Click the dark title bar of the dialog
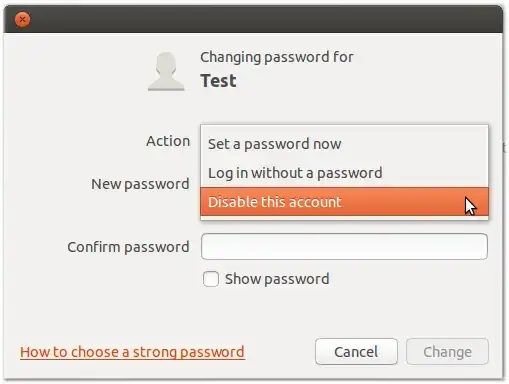Viewport: 509px width, 384px height. pyautogui.click(x=253, y=19)
